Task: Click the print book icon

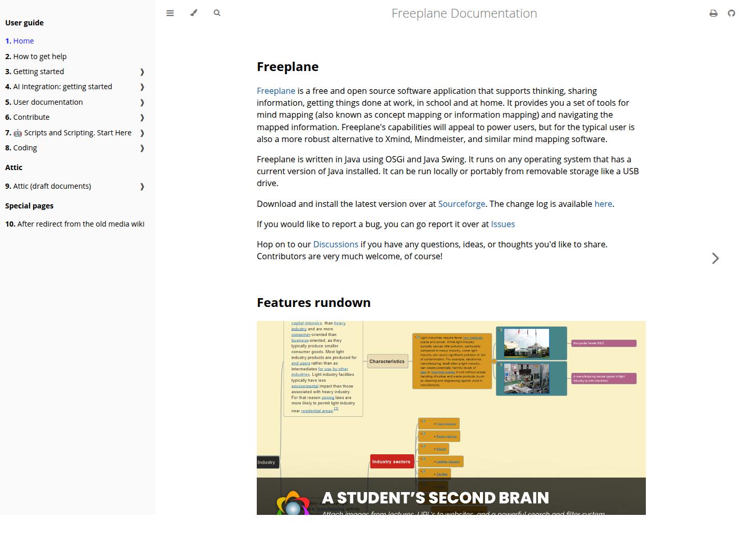Action: tap(714, 13)
